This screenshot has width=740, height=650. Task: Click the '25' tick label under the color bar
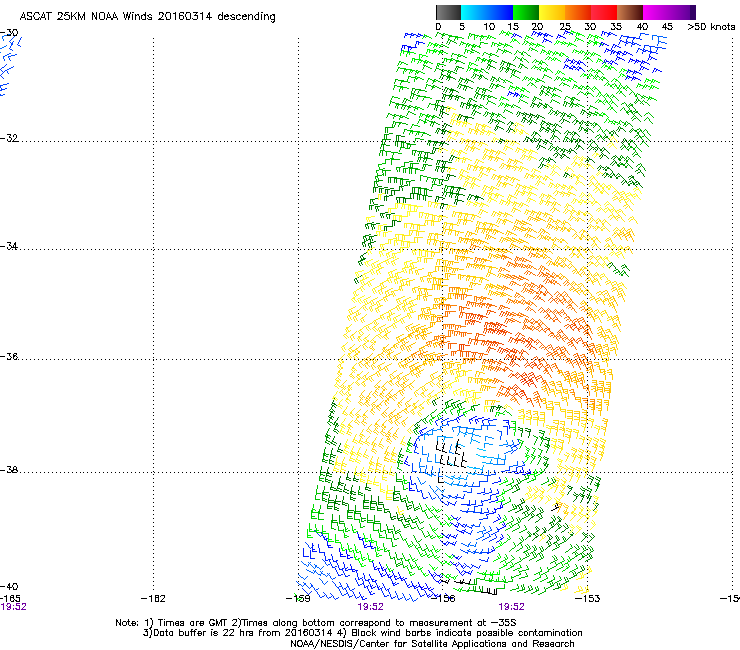565,27
